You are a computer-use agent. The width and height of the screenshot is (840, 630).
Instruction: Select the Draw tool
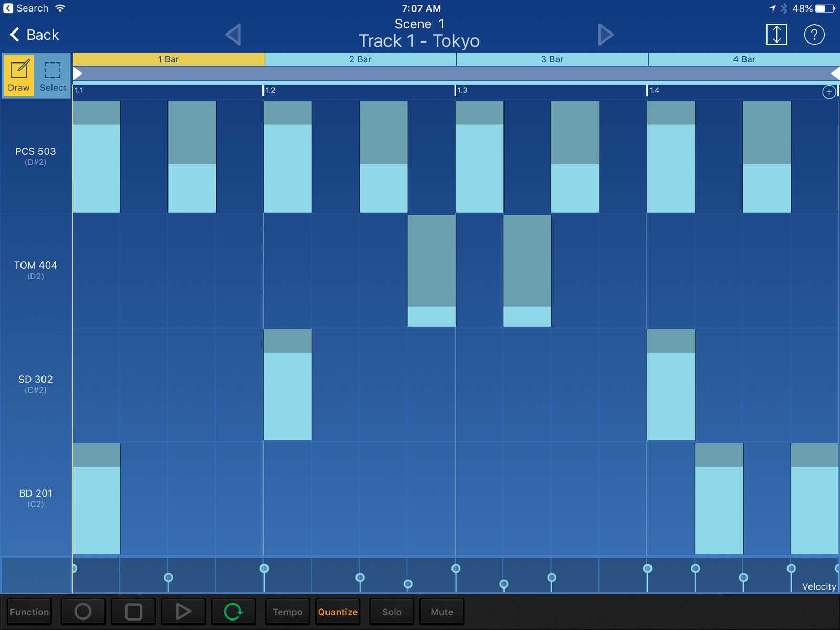pyautogui.click(x=19, y=75)
